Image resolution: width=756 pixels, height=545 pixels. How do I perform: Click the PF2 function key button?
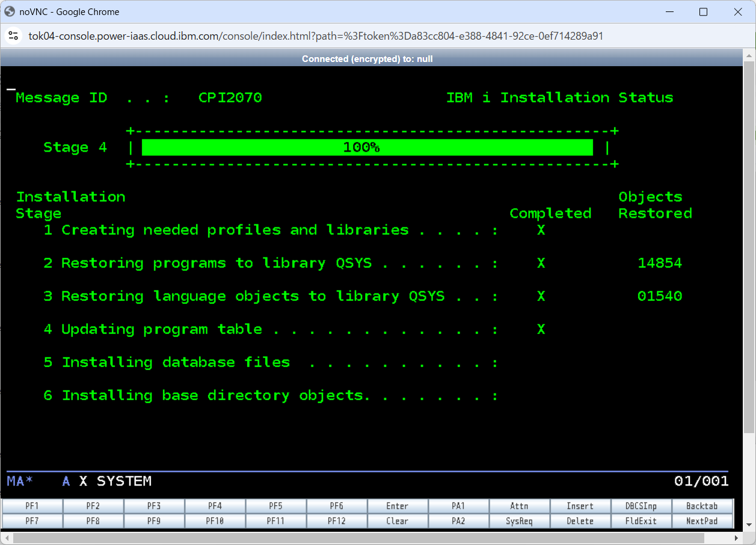[x=93, y=506]
